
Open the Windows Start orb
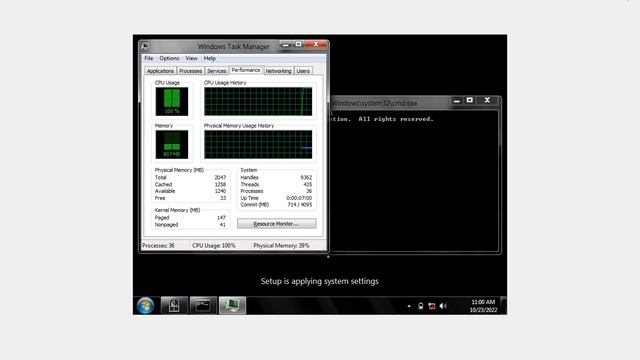[145, 305]
